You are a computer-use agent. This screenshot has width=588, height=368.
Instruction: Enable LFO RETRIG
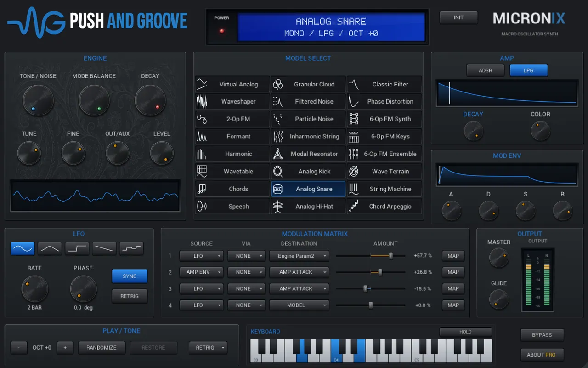pyautogui.click(x=130, y=296)
